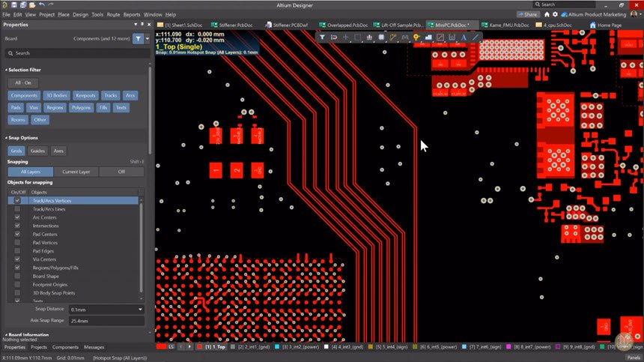Open the selection filter tool in Active Bar

click(323, 37)
